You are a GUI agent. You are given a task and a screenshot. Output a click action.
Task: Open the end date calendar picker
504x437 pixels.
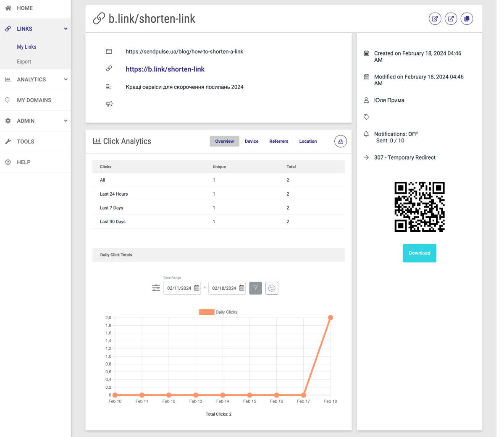click(x=241, y=288)
